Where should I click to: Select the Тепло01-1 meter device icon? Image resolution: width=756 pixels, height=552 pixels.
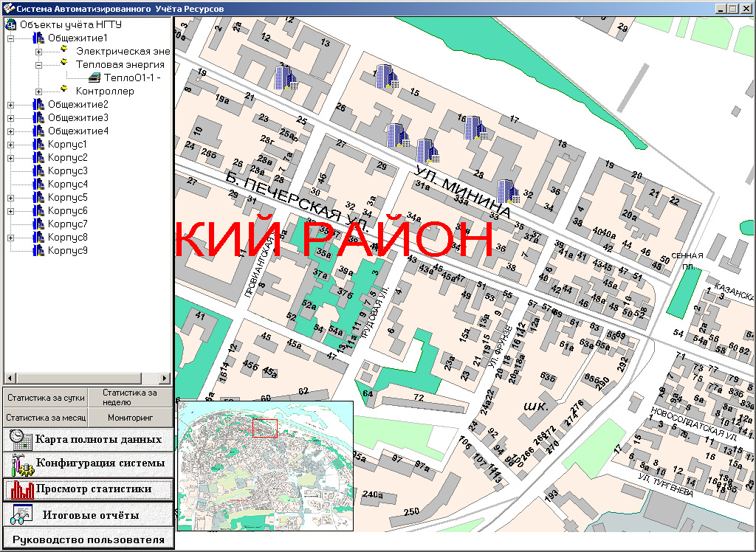coord(95,77)
